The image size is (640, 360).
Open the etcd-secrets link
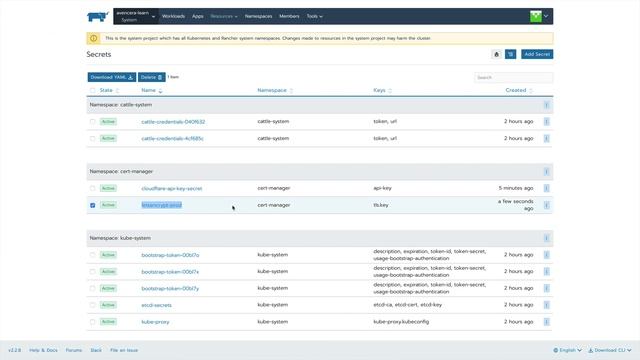(x=156, y=305)
